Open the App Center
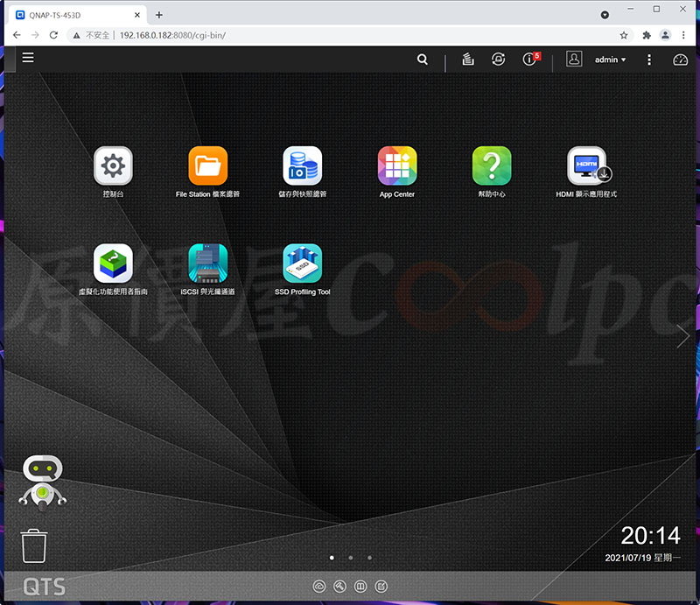Screen dimensions: 700x605 tap(397, 165)
